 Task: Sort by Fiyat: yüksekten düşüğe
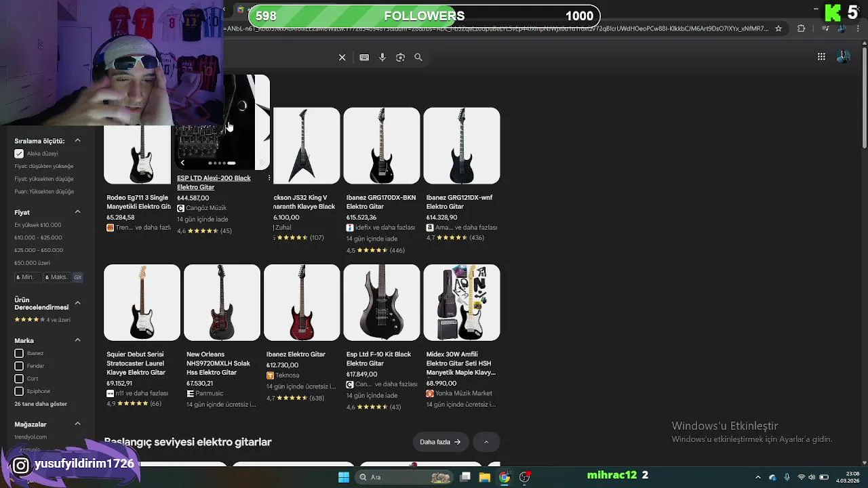pyautogui.click(x=43, y=179)
